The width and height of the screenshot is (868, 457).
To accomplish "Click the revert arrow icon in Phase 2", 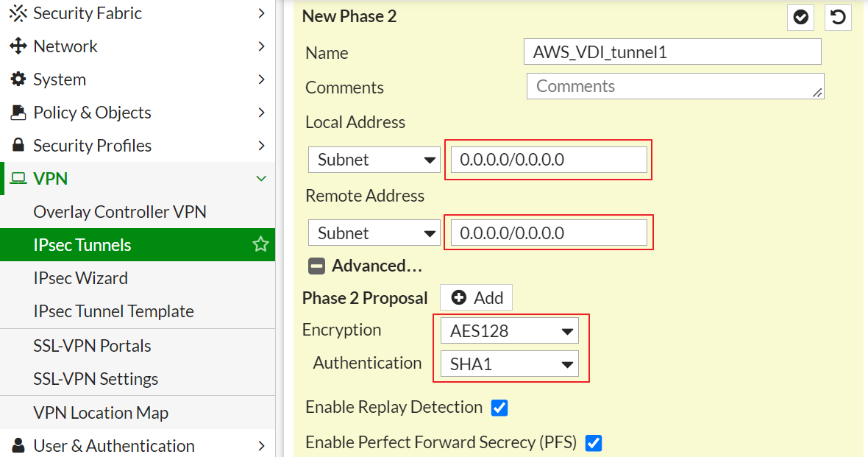I will (x=838, y=17).
